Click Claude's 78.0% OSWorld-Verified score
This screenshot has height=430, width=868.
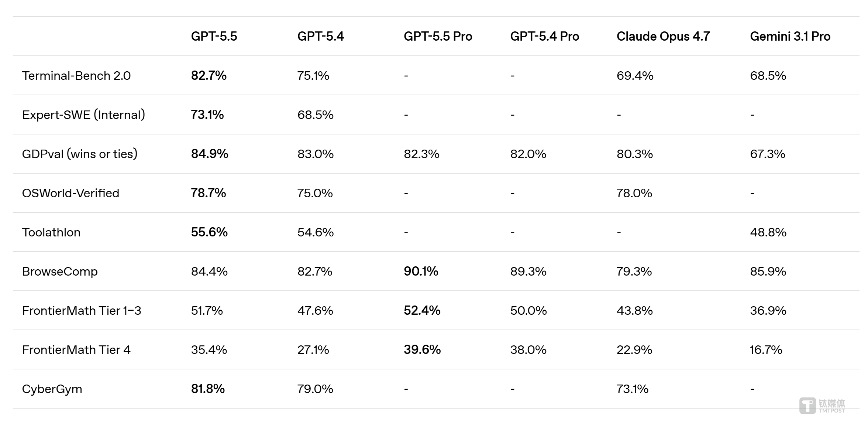[x=634, y=193]
